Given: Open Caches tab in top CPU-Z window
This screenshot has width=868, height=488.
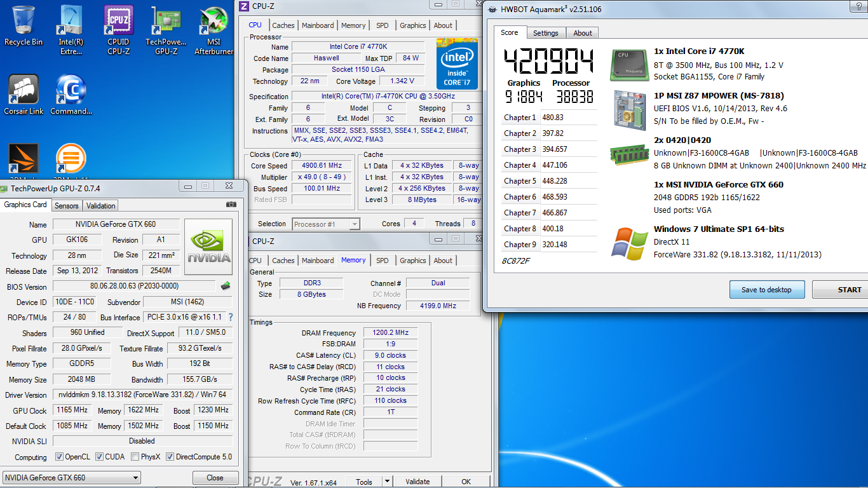Looking at the screenshot, I should pos(283,25).
